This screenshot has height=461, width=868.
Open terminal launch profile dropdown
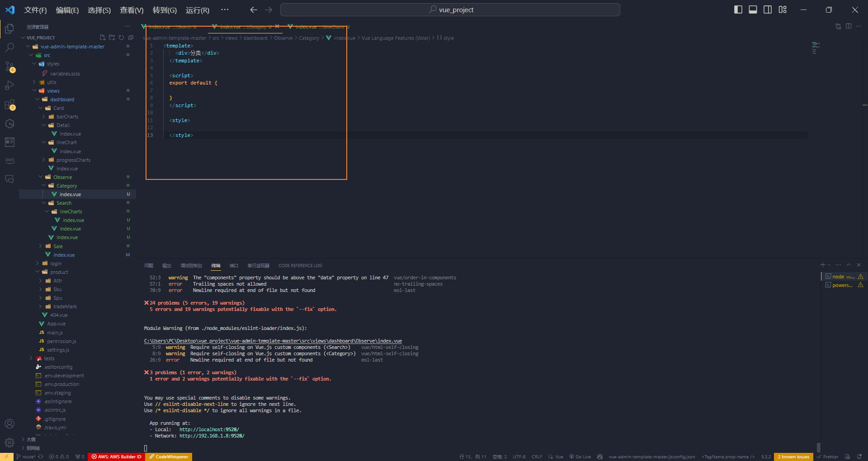tap(829, 265)
